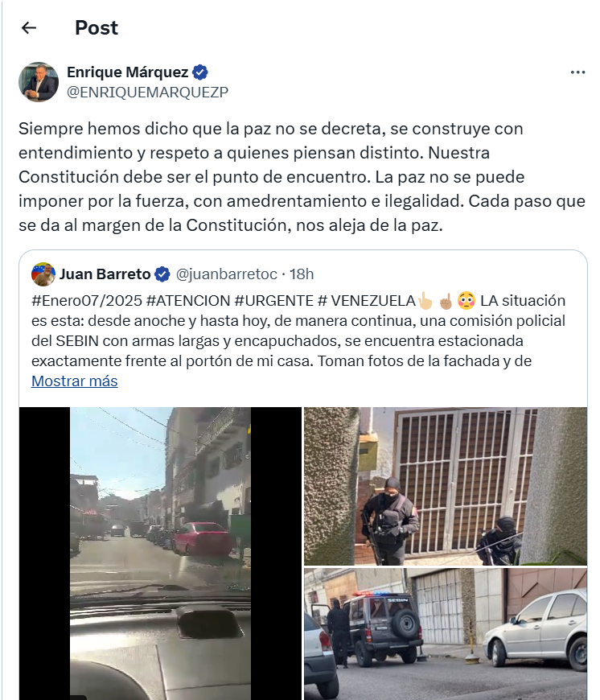This screenshot has width=600, height=700.
Task: Open the #ATENCION hashtag
Action: (188, 300)
